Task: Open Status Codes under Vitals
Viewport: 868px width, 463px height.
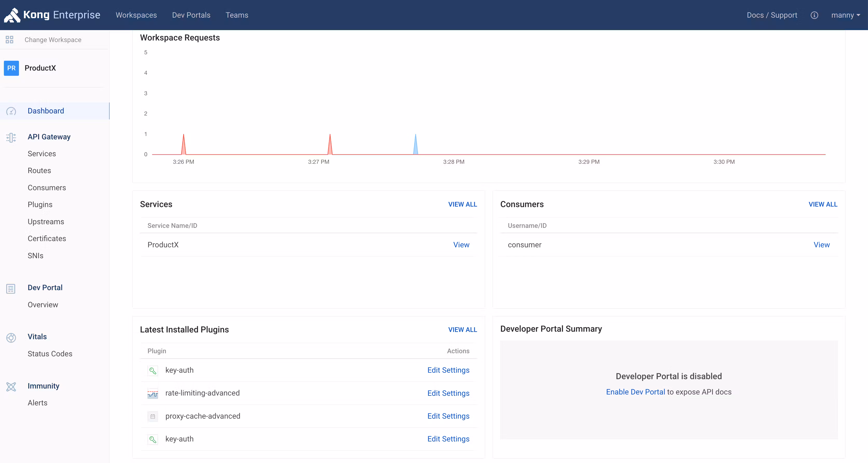Action: click(50, 354)
